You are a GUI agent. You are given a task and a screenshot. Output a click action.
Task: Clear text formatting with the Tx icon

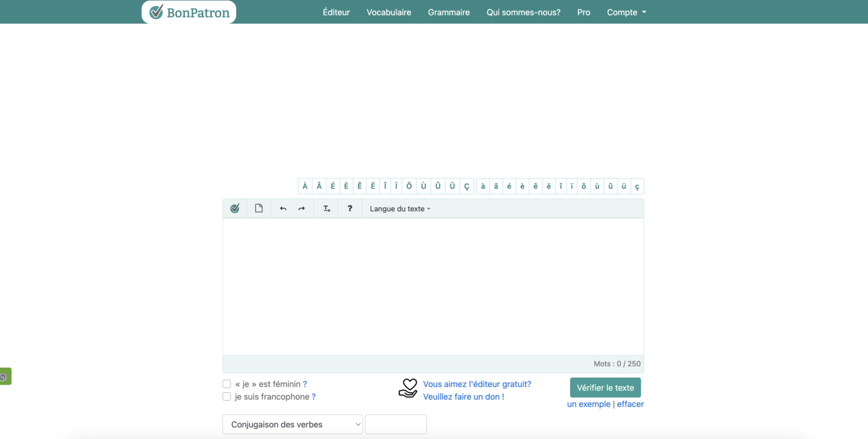[x=327, y=208]
